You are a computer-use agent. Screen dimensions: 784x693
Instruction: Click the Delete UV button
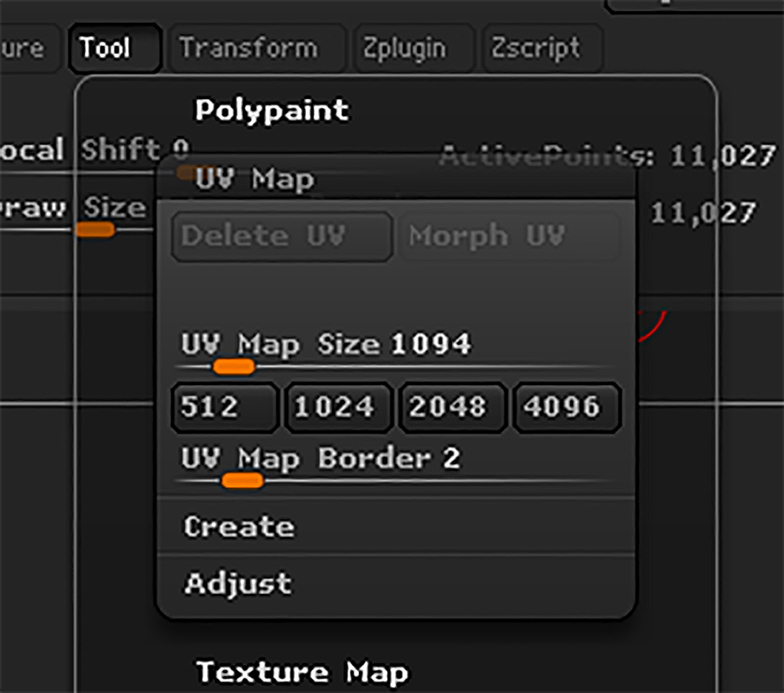(x=282, y=236)
